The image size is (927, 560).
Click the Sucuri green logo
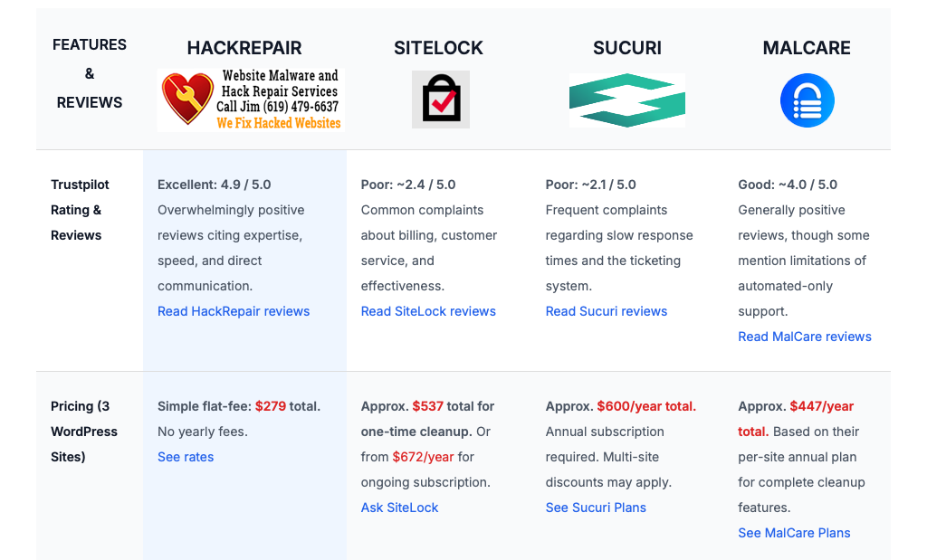click(x=626, y=100)
